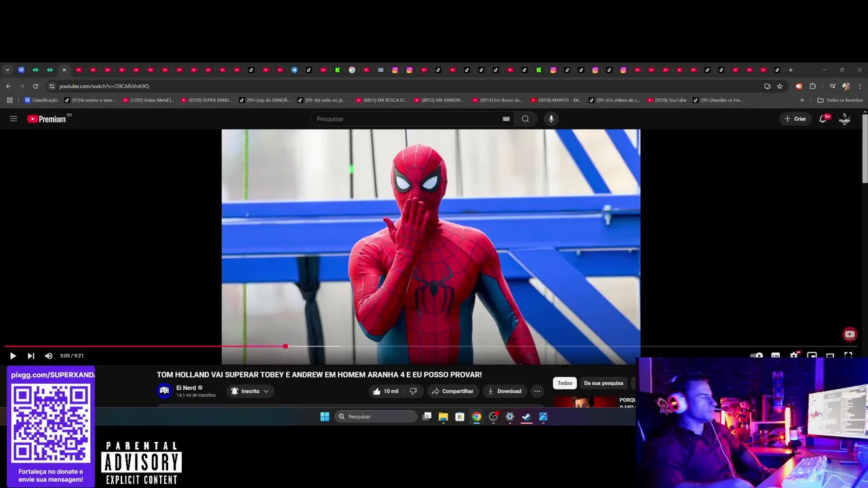The image size is (868, 488).
Task: Click the Compartilhar share button
Action: (452, 391)
